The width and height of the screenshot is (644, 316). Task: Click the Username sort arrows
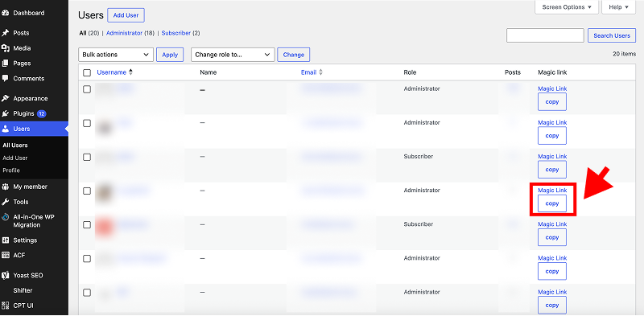130,72
